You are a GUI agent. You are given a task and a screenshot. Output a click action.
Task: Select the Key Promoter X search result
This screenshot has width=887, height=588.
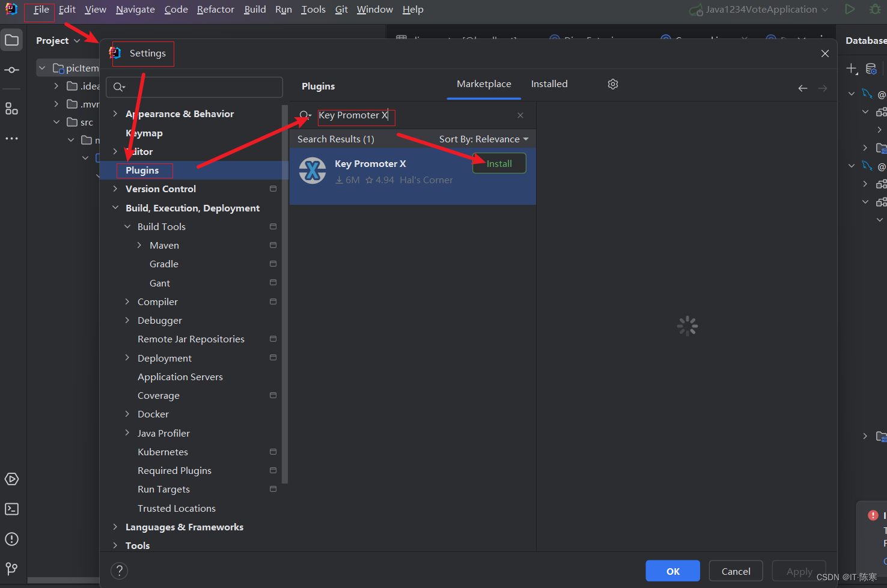pyautogui.click(x=413, y=177)
